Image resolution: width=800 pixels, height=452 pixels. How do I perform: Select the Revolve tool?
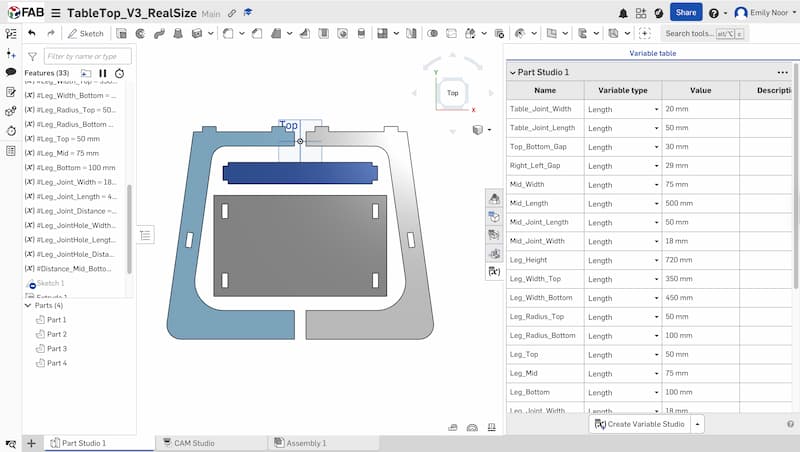(x=140, y=34)
